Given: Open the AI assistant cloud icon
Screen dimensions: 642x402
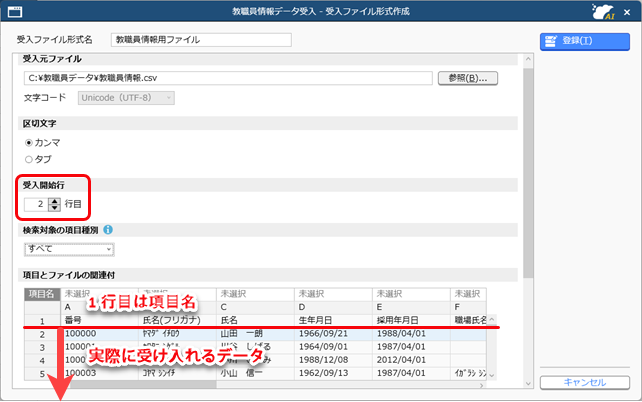Looking at the screenshot, I should click(603, 11).
